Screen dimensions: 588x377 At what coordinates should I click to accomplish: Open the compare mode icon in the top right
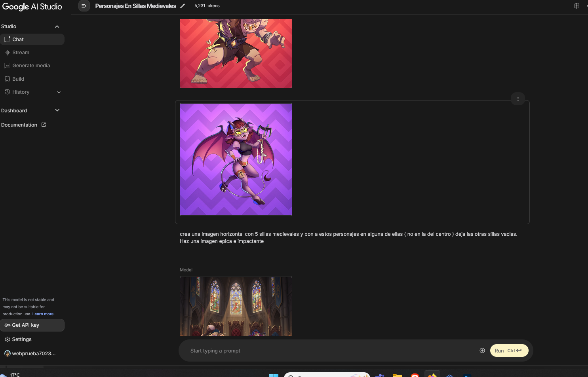click(577, 6)
